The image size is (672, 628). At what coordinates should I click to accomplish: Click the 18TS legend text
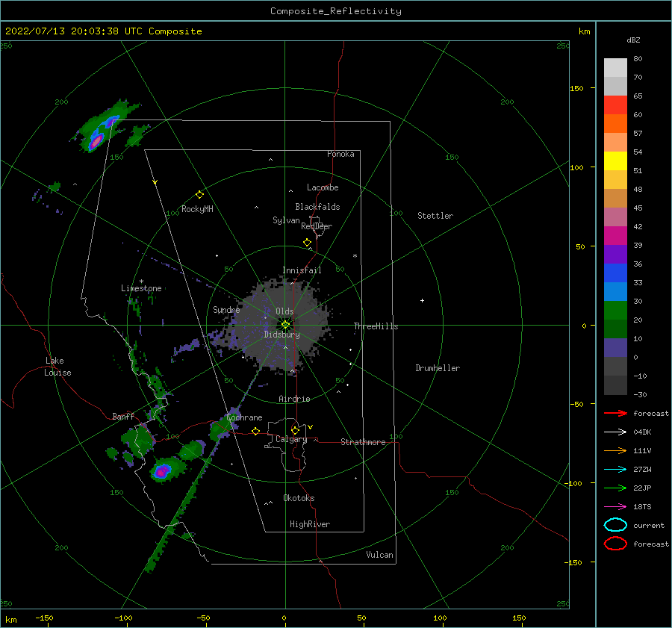coord(642,507)
